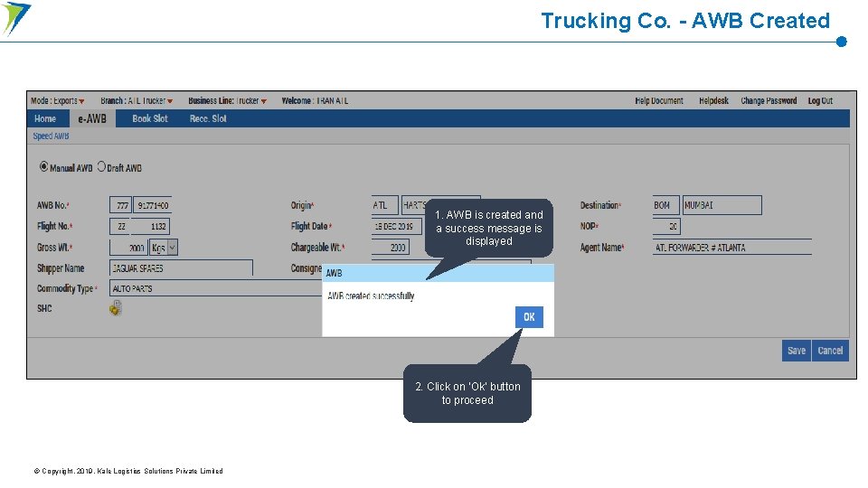
Task: Click the NOP field
Action: tap(666, 226)
